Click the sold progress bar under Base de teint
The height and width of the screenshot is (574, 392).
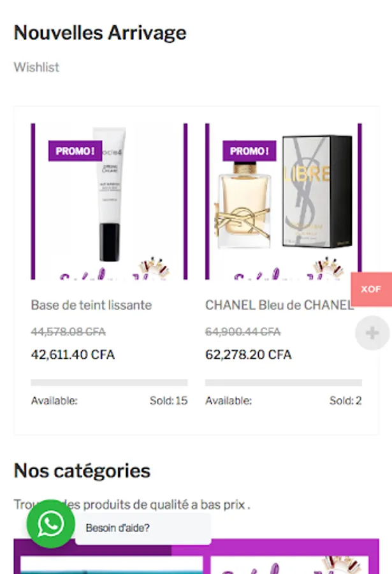point(109,383)
